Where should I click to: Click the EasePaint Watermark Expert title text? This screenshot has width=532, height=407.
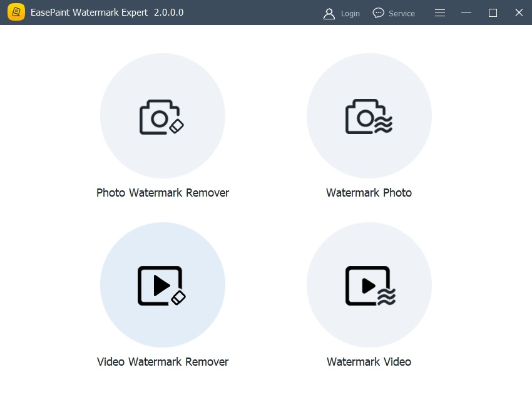coord(90,13)
